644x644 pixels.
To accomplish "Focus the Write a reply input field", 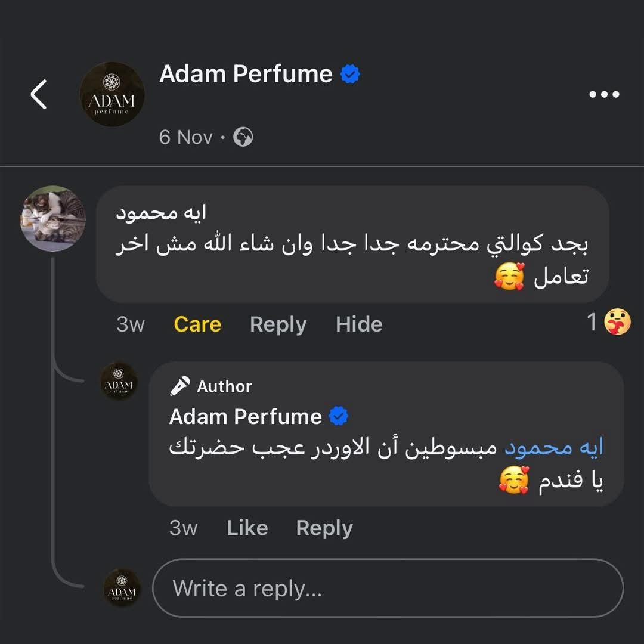I will coord(388,588).
